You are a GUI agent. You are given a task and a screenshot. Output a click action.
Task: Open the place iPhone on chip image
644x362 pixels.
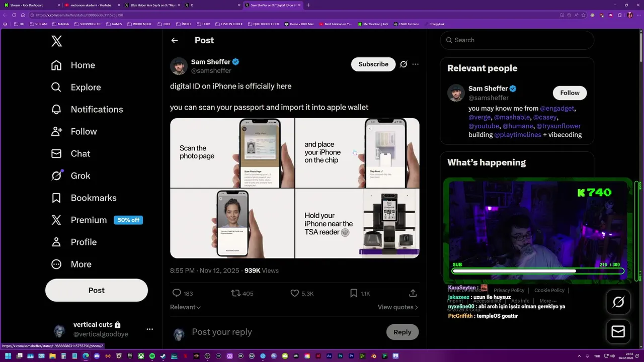[x=357, y=153]
